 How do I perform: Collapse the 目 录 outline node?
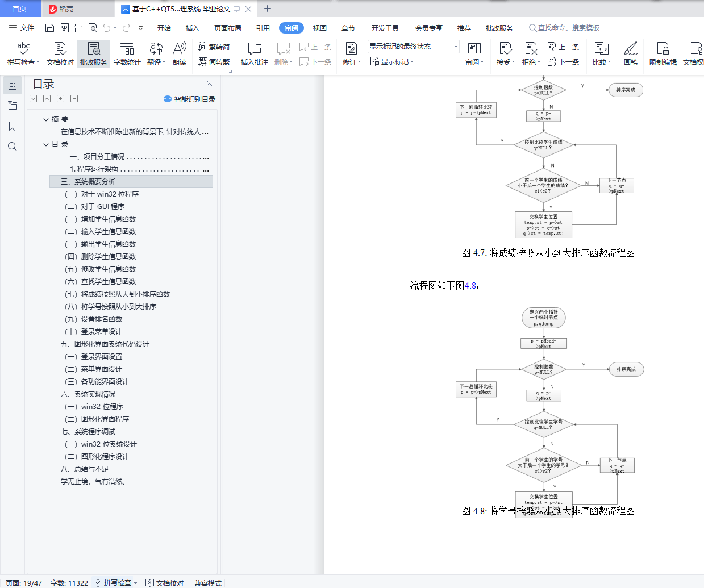[x=46, y=144]
